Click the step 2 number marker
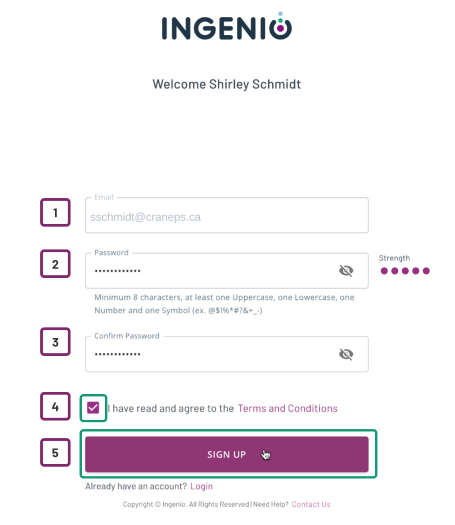Viewport: 455px width, 525px height. coord(55,264)
